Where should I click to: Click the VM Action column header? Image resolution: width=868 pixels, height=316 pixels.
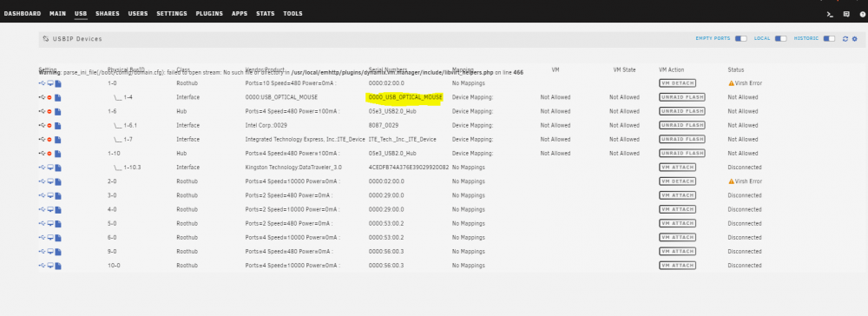(672, 69)
